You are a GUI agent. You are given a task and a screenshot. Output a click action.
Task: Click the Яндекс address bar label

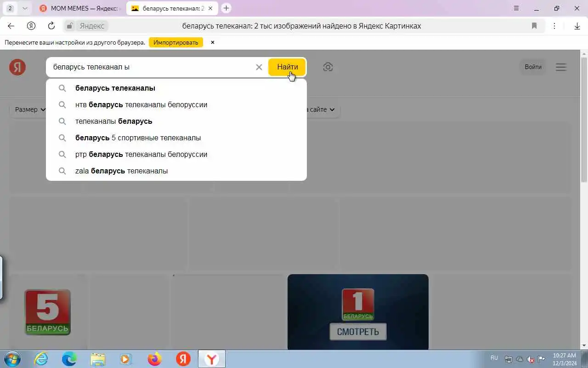(x=92, y=26)
